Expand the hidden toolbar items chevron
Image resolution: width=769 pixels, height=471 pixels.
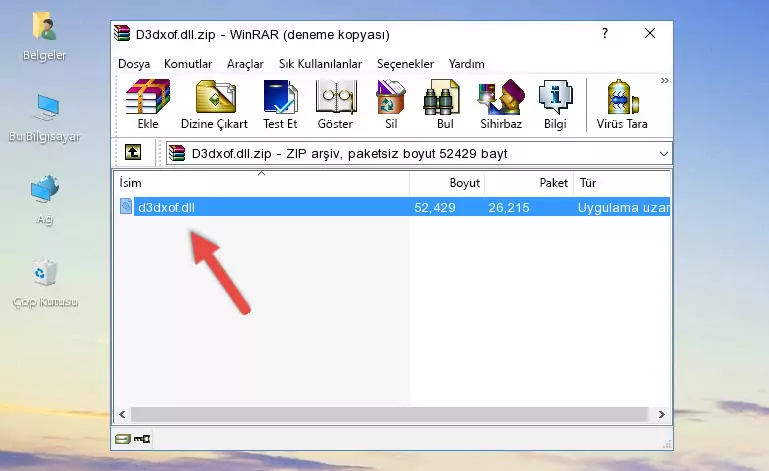coord(665,80)
